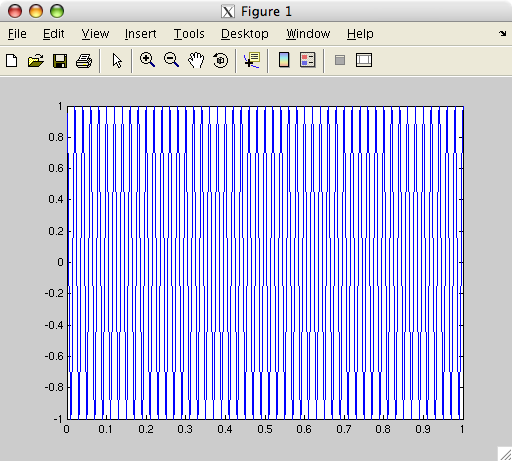
Task: Open a file with folder icon
Action: point(36,61)
